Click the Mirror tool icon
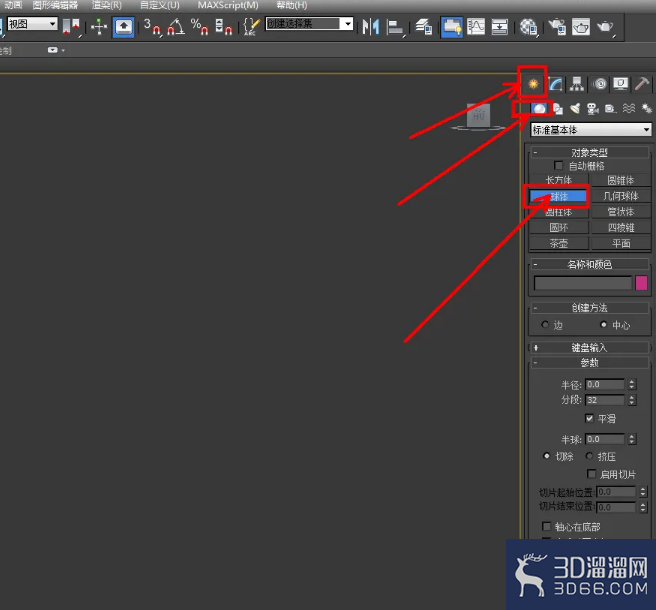This screenshot has height=610, width=656. coord(371,27)
